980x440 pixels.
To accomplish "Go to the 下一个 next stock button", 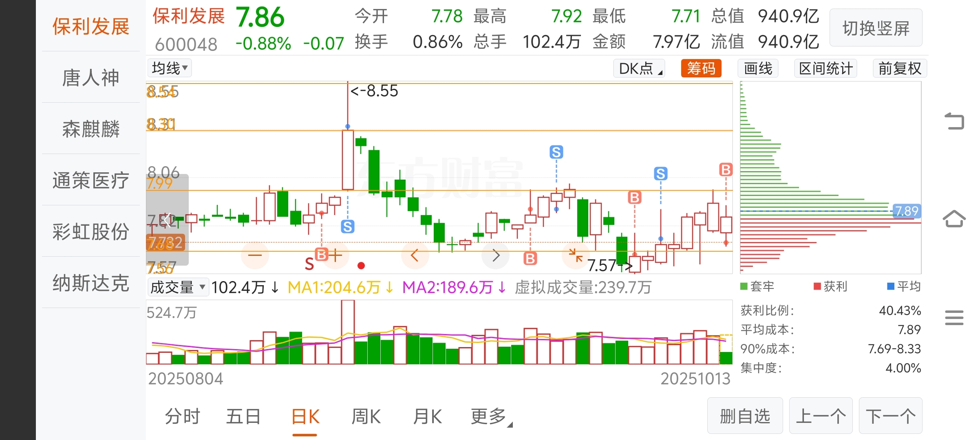I will (890, 416).
